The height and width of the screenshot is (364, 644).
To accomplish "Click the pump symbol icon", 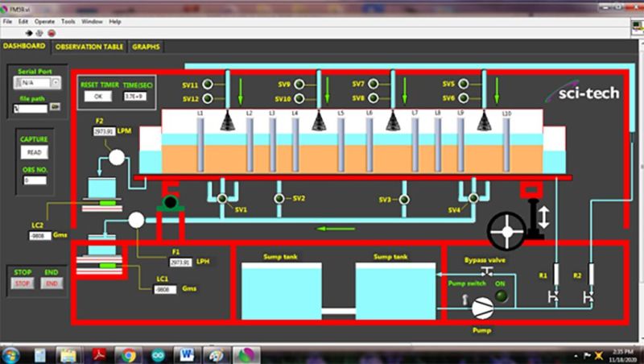I will (481, 306).
